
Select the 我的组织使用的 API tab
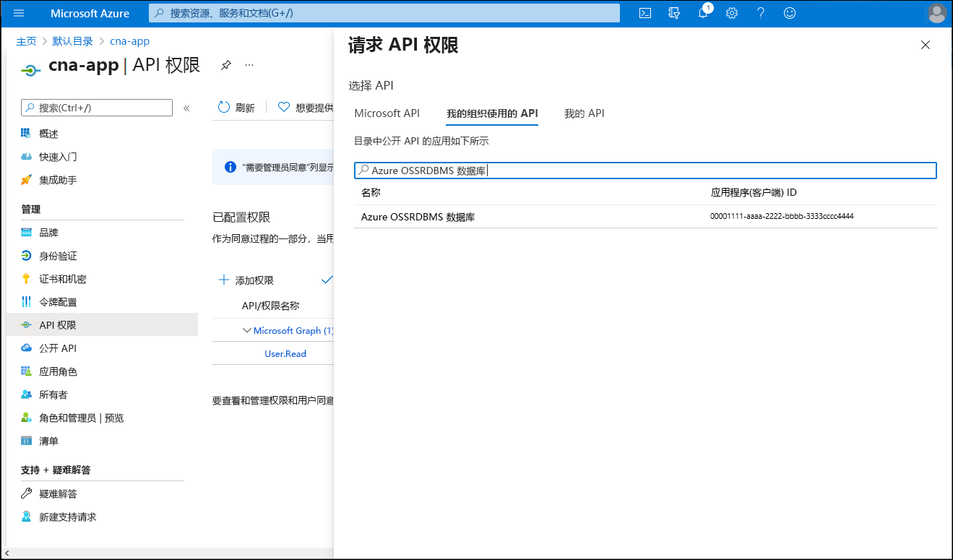[x=492, y=113]
